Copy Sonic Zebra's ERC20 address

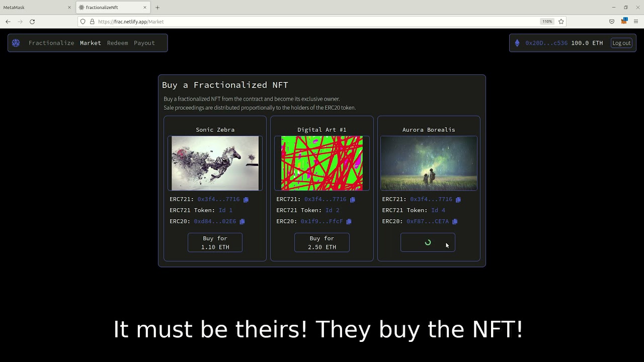pyautogui.click(x=242, y=221)
